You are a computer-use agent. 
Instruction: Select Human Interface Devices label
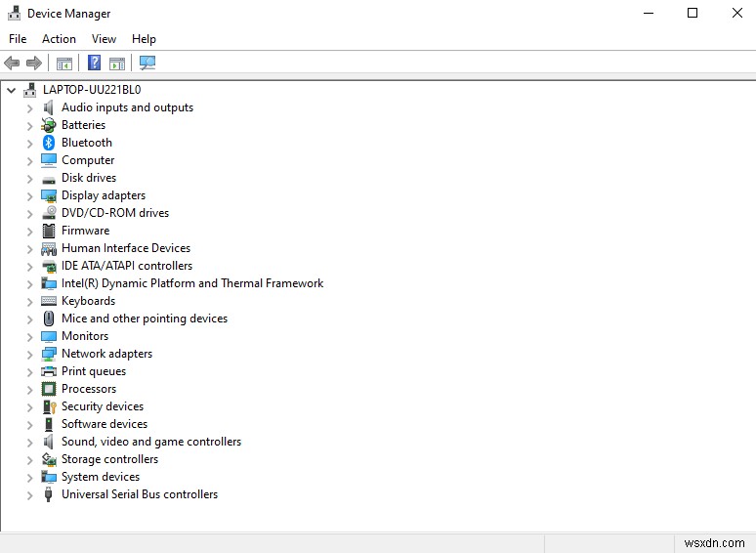point(126,248)
